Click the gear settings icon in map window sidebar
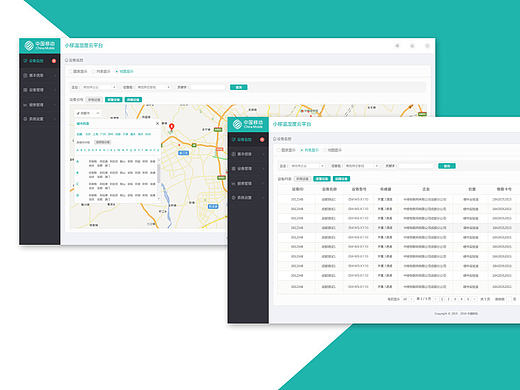 25,119
